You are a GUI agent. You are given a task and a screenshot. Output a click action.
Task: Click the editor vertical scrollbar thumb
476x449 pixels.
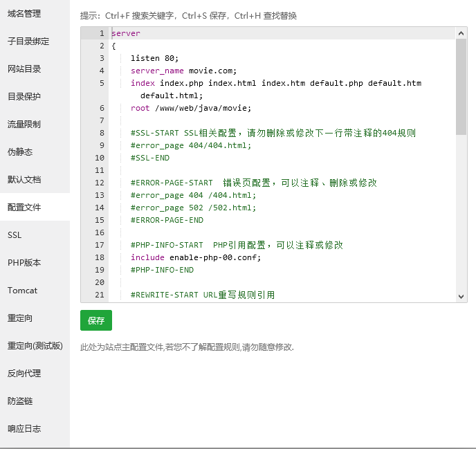point(461,86)
